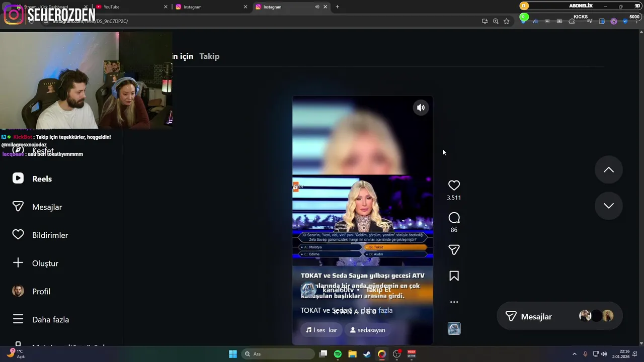The width and height of the screenshot is (644, 362).
Task: Click the plus icon beside Oluştur
Action: coord(18,263)
